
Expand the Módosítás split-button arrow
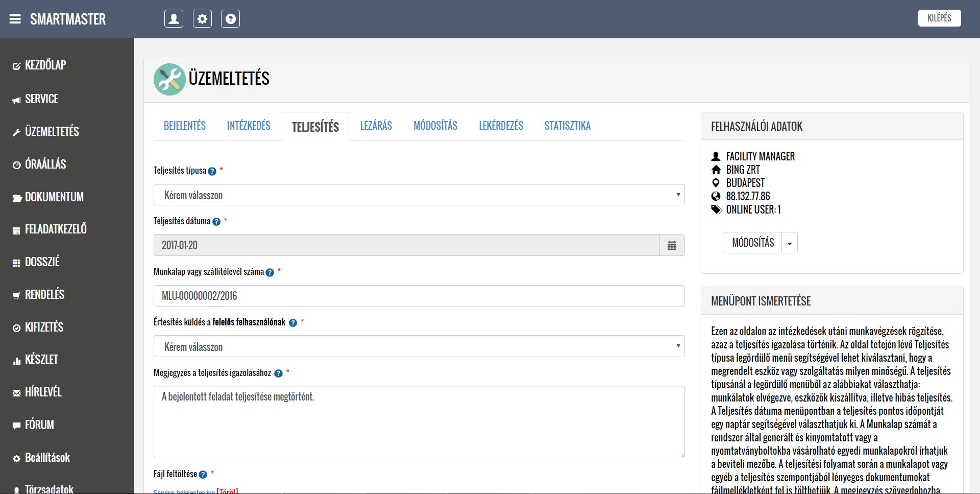click(x=790, y=243)
